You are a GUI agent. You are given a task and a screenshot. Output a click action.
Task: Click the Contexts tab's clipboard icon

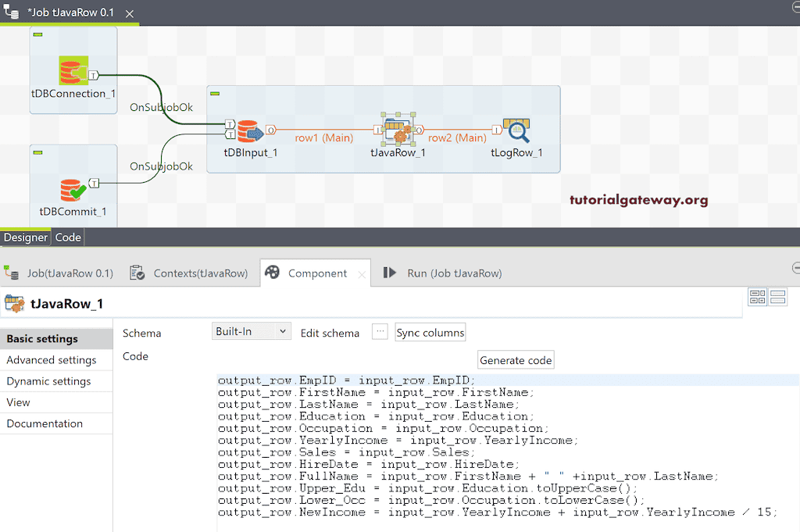click(x=137, y=273)
